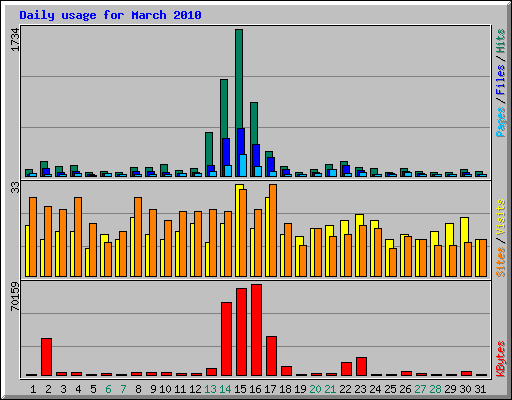
Task: Click the green weekend day label "27"
Action: click(420, 389)
